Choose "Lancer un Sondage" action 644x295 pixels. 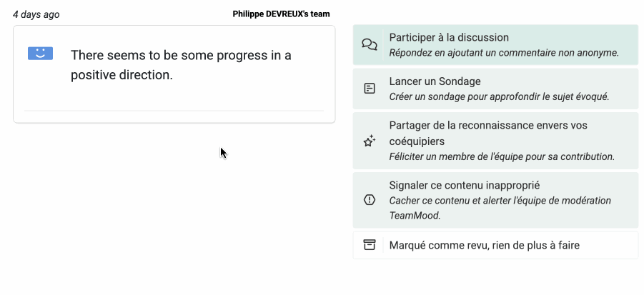pyautogui.click(x=435, y=81)
